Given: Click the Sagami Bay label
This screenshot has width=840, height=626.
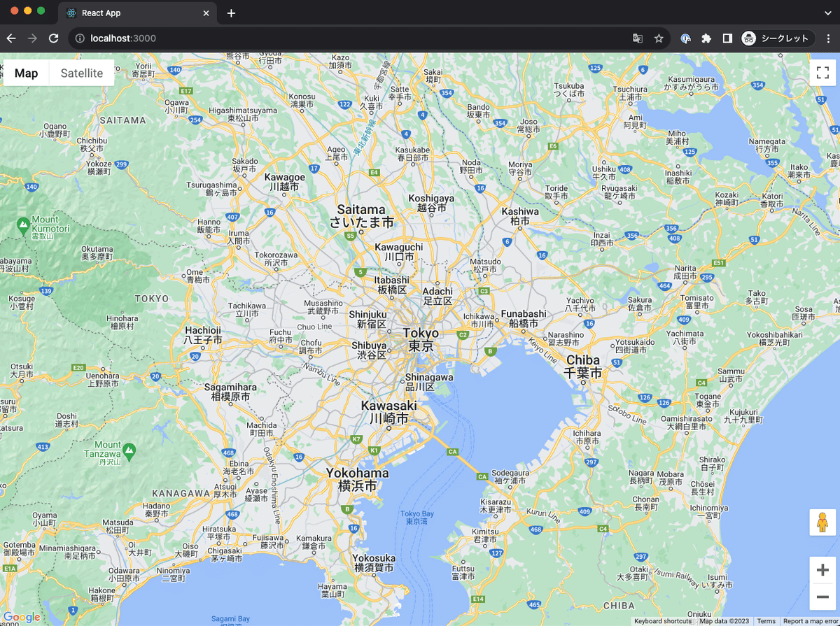Looking at the screenshot, I should (230, 619).
